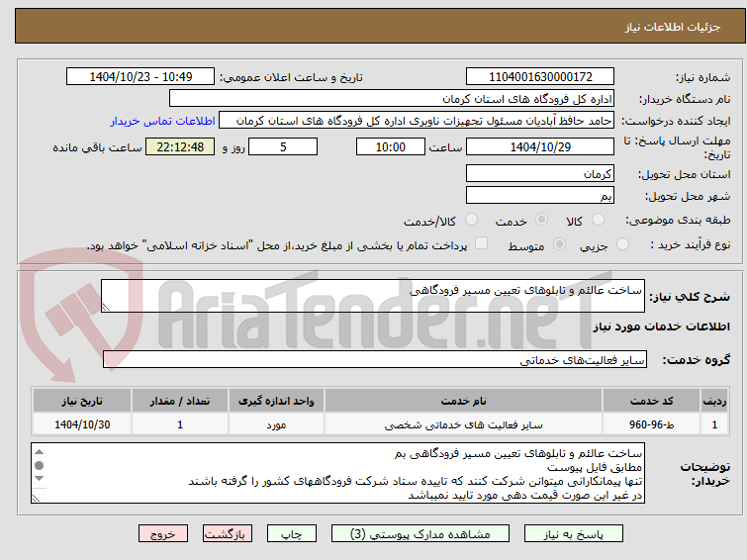Select the متوسط purchase type radio
The image size is (747, 560).
pyautogui.click(x=559, y=244)
